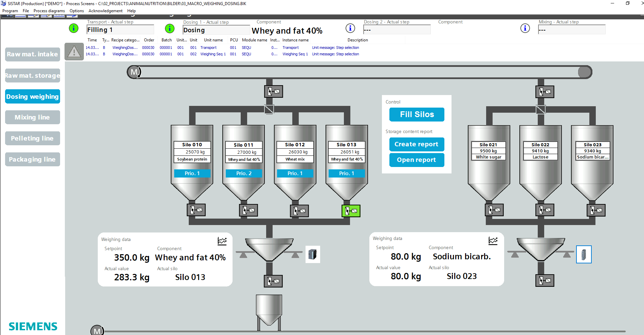
Task: Click the Dosing 2 blue info icon
Action: click(x=350, y=28)
